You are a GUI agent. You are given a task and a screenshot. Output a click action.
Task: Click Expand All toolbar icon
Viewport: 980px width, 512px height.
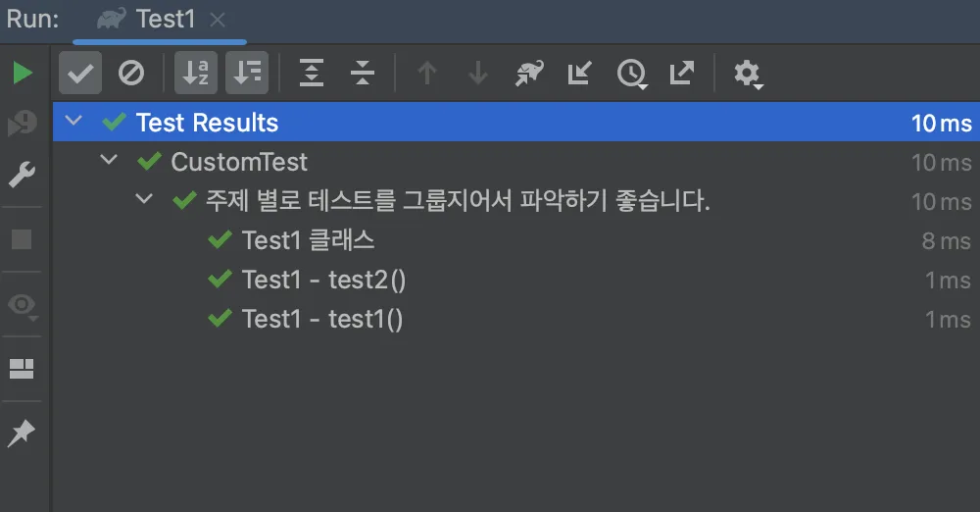click(x=312, y=74)
